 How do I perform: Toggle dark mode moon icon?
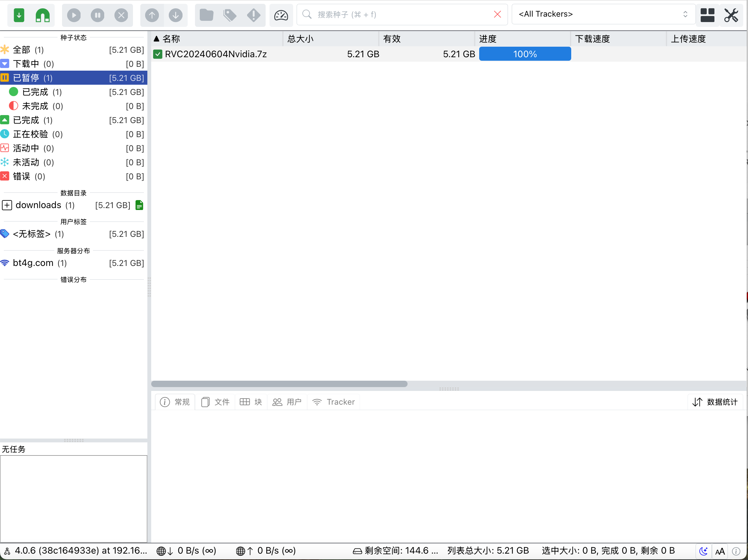pos(703,551)
